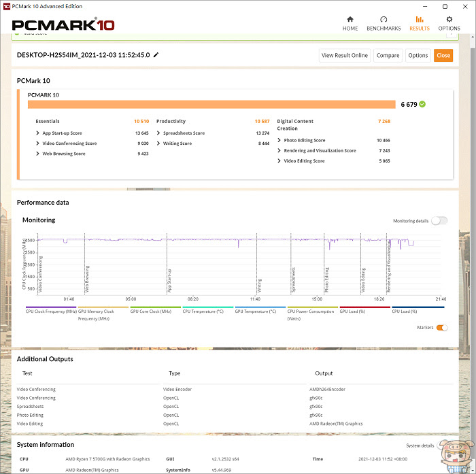This screenshot has width=476, height=474.
Task: Click the Video Editing chart marker
Action: (x=363, y=280)
